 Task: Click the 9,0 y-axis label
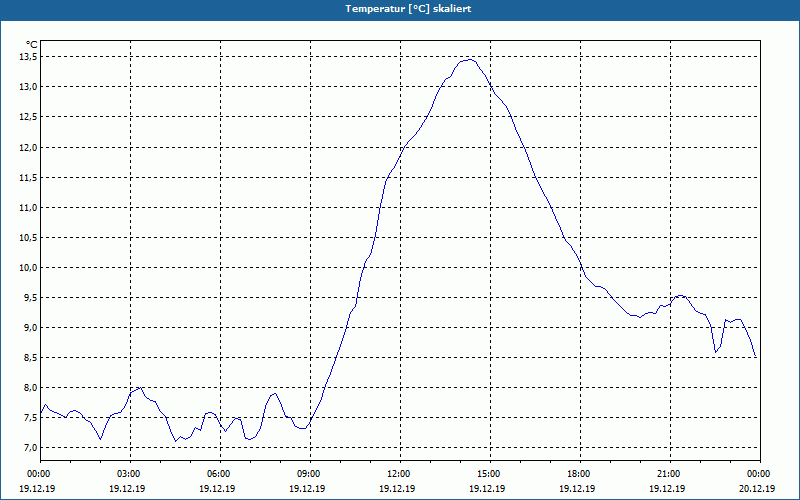click(31, 328)
